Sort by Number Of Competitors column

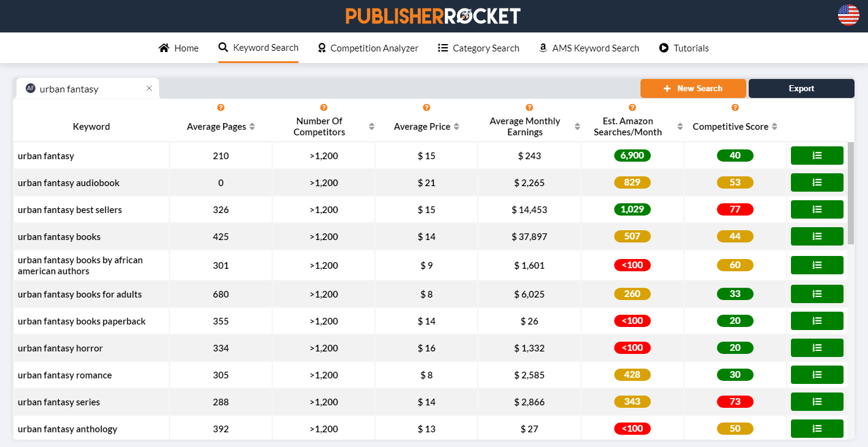tap(371, 126)
